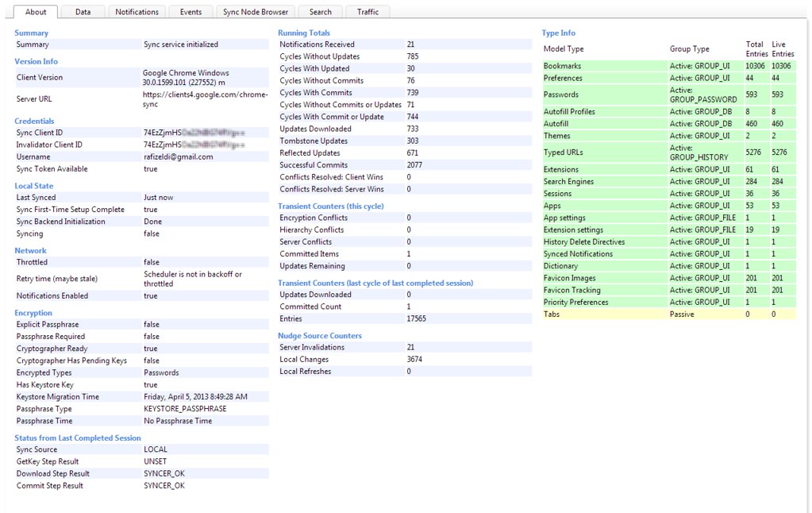The height and width of the screenshot is (513, 812).
Task: Select the Encrypted Types 'Passwords' value
Action: tap(161, 372)
